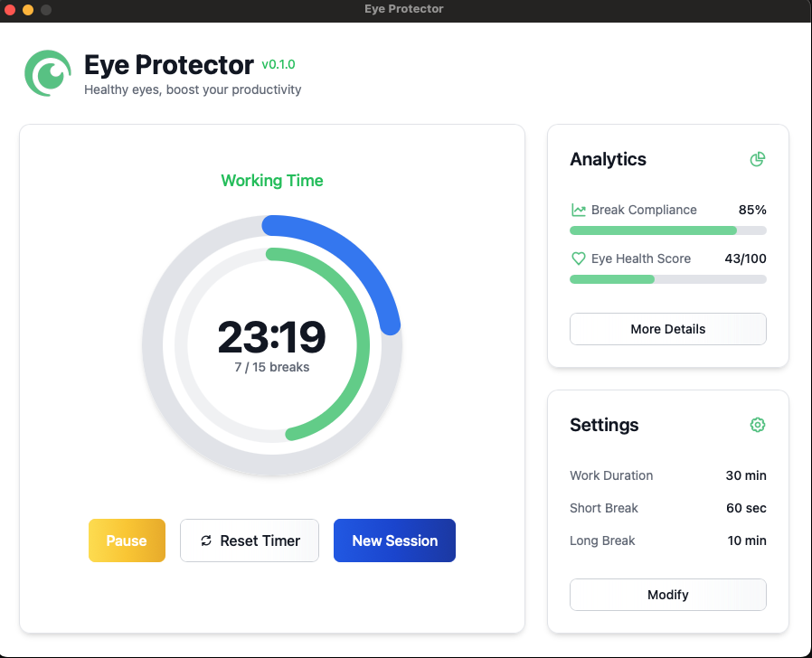Start a New Session
This screenshot has width=812, height=658.
coord(394,540)
